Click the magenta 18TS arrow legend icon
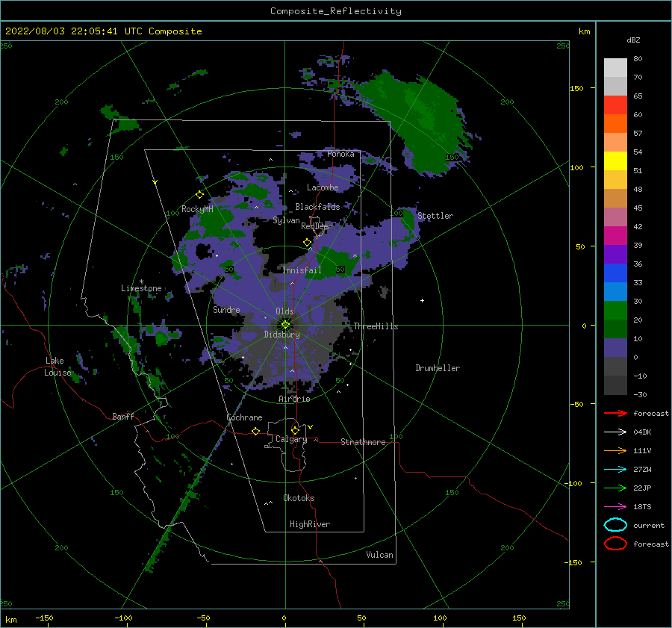Screen dimensions: 672x628 pyautogui.click(x=615, y=507)
